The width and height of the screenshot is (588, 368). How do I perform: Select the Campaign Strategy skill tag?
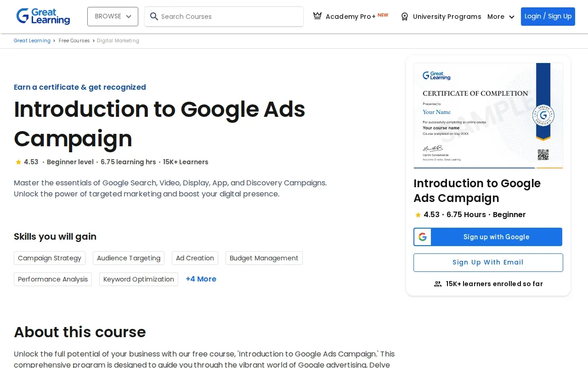click(50, 258)
